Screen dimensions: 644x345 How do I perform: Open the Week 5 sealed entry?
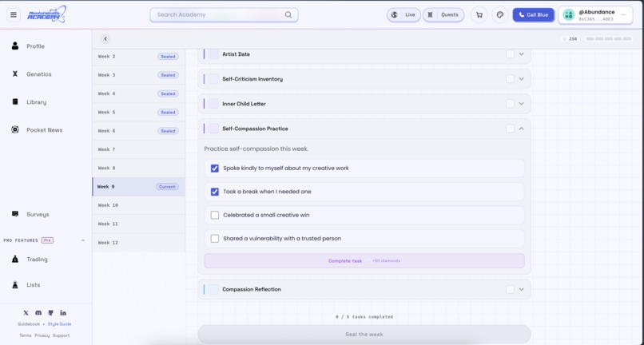139,112
